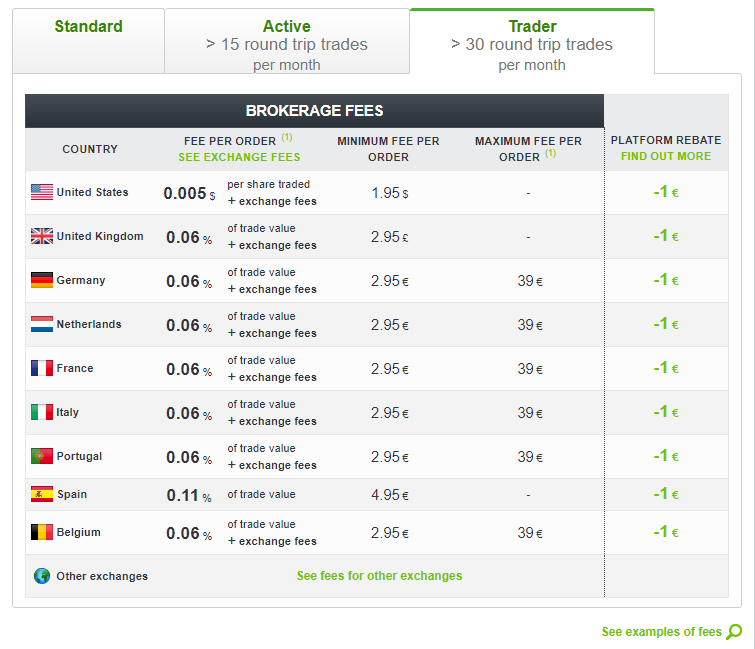Click the Netherlands flag icon

coord(42,324)
